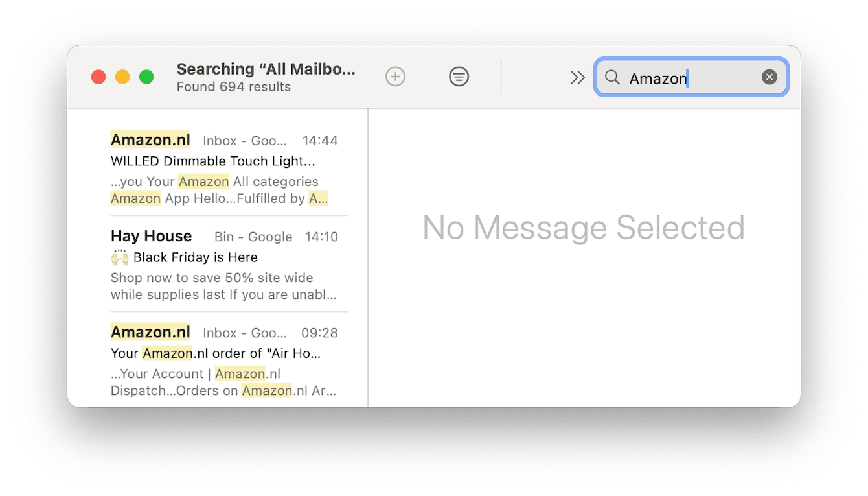The width and height of the screenshot is (868, 496).
Task: Toggle the message filter button
Action: point(459,77)
